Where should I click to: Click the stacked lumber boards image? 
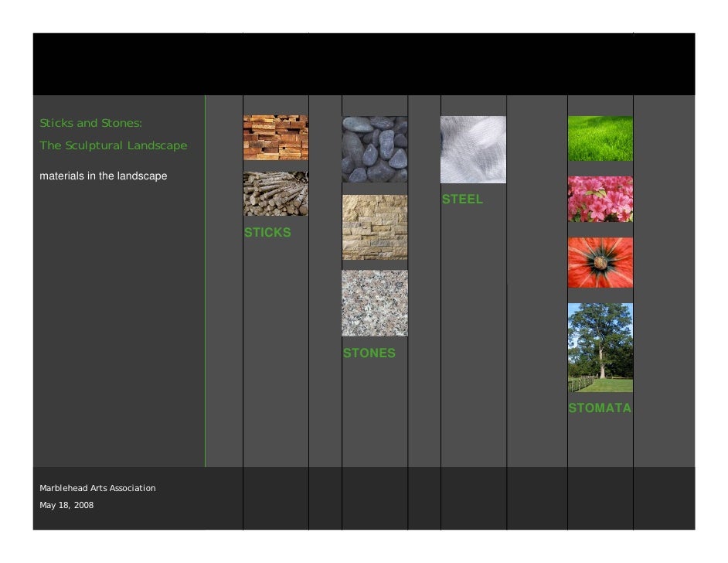point(276,138)
